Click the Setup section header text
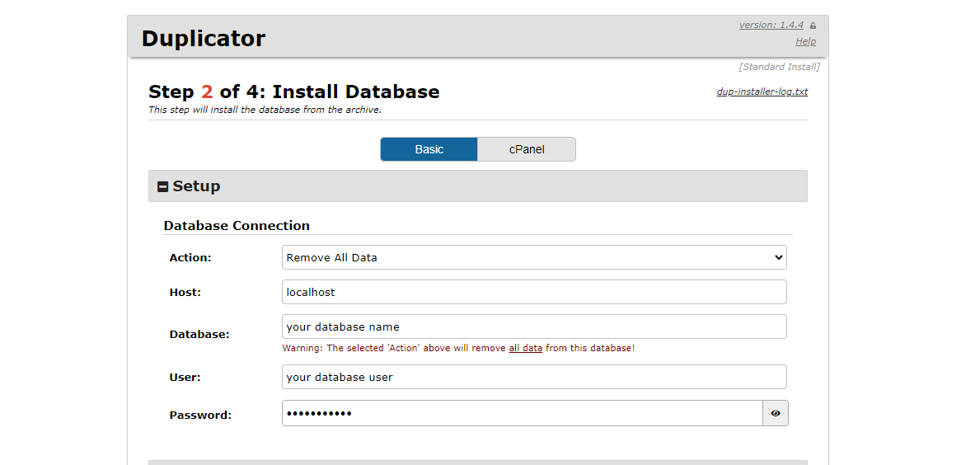The image size is (980, 465). click(196, 186)
